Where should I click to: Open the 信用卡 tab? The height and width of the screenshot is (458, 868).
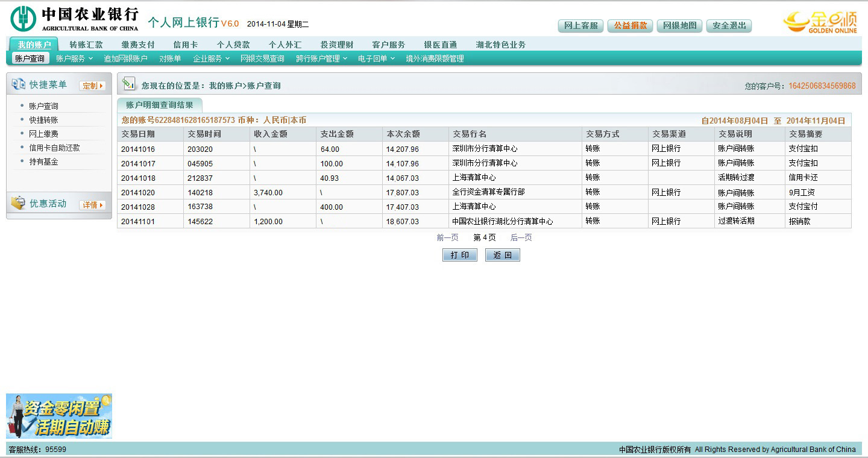point(185,45)
